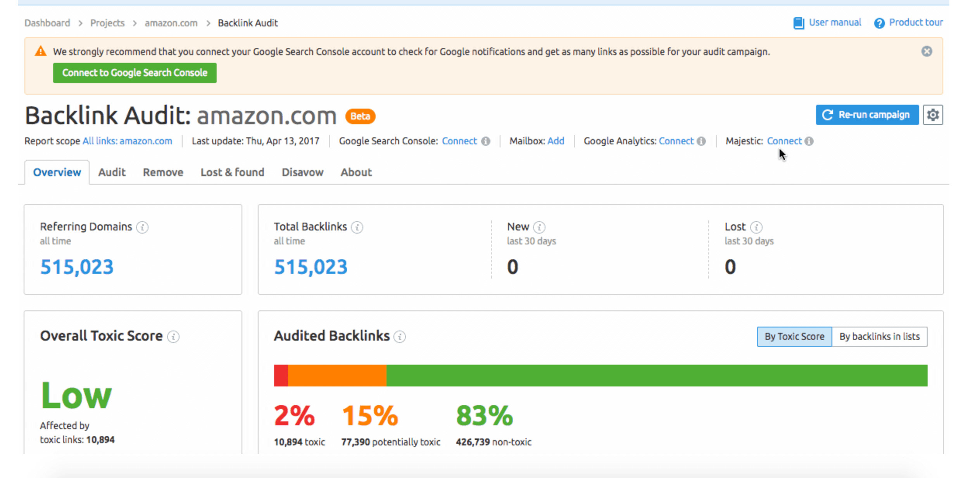Open campaign settings via gear icon

click(x=933, y=115)
